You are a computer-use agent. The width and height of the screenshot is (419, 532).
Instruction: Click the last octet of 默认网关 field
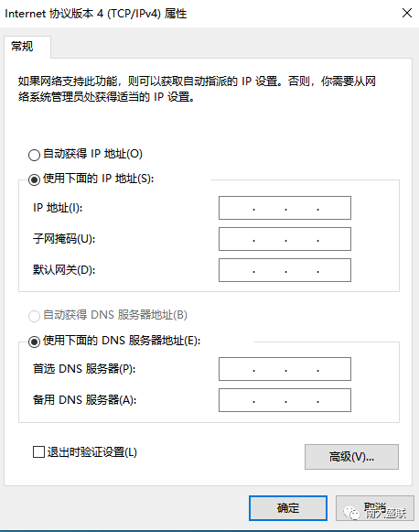click(x=334, y=270)
